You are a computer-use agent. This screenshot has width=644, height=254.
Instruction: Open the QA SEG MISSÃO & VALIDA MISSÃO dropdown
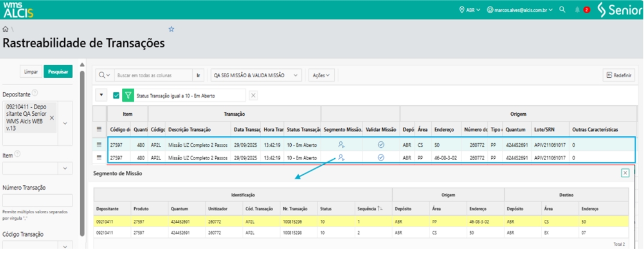[x=257, y=75]
